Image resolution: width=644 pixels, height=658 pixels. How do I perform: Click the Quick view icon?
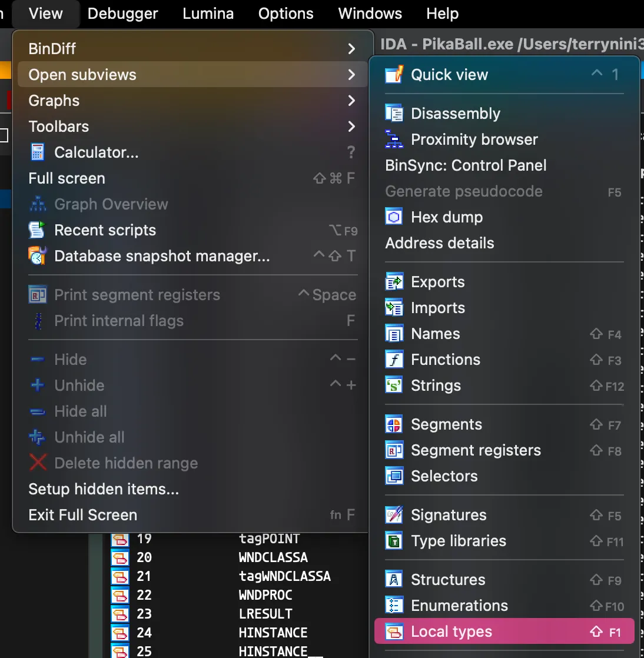point(394,75)
